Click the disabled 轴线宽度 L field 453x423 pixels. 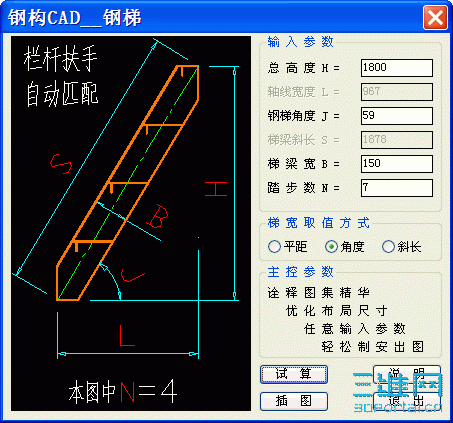[397, 92]
